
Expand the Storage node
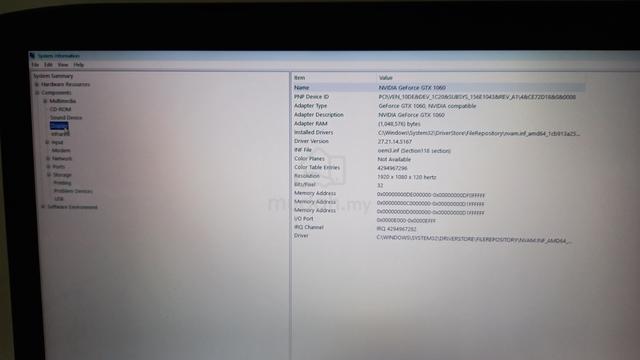click(49, 175)
